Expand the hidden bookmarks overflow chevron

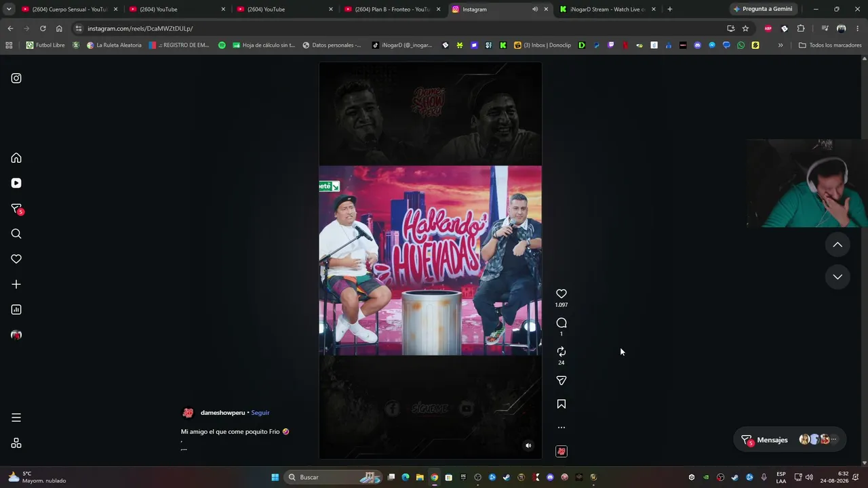(x=781, y=45)
